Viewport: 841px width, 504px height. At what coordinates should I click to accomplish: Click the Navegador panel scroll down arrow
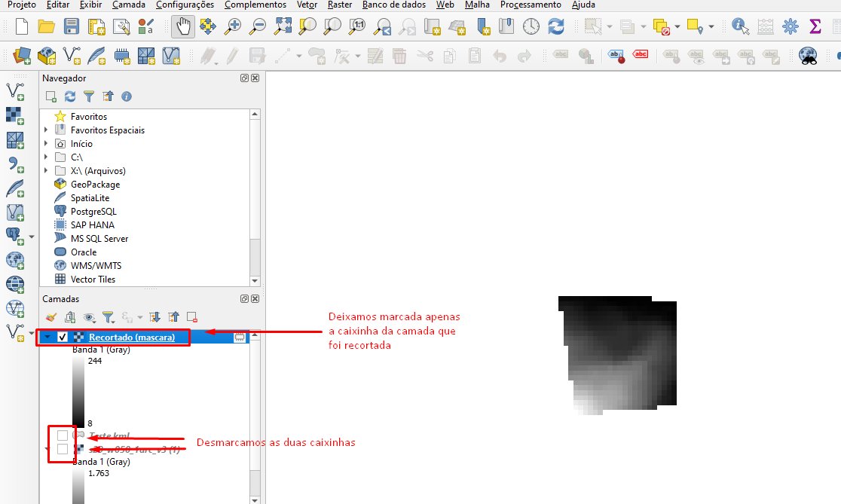click(x=255, y=280)
